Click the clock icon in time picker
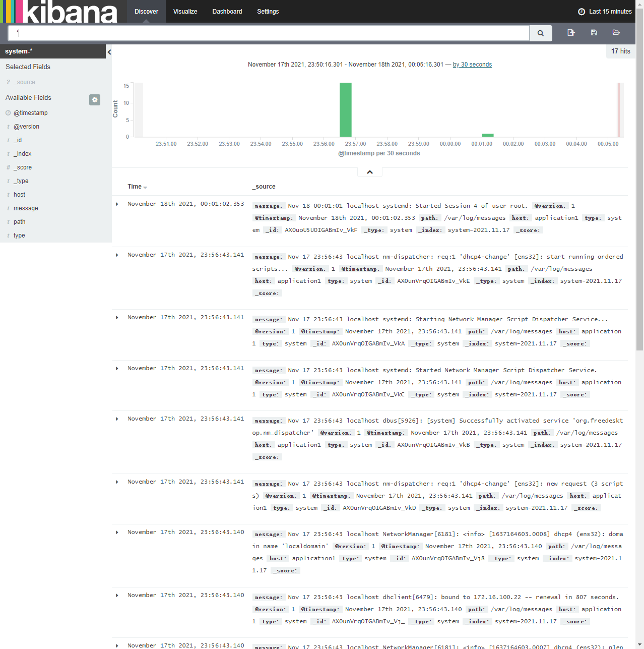The image size is (644, 649). [582, 12]
